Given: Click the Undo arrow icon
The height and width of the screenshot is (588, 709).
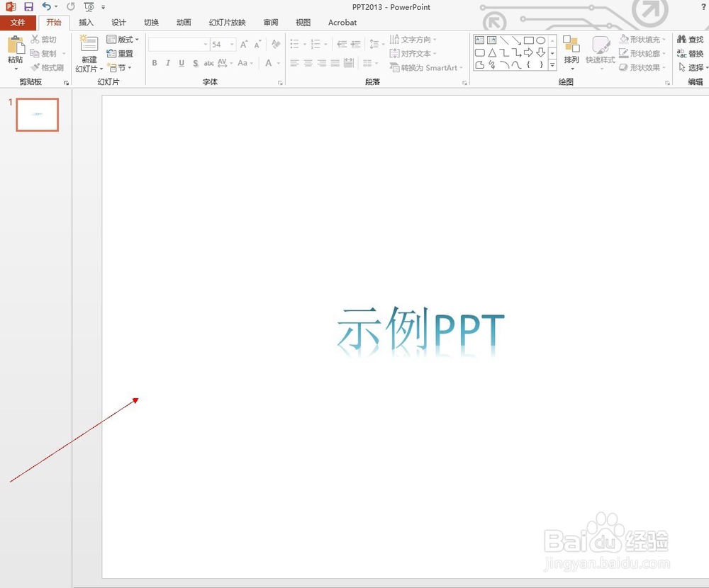Looking at the screenshot, I should pos(47,6).
